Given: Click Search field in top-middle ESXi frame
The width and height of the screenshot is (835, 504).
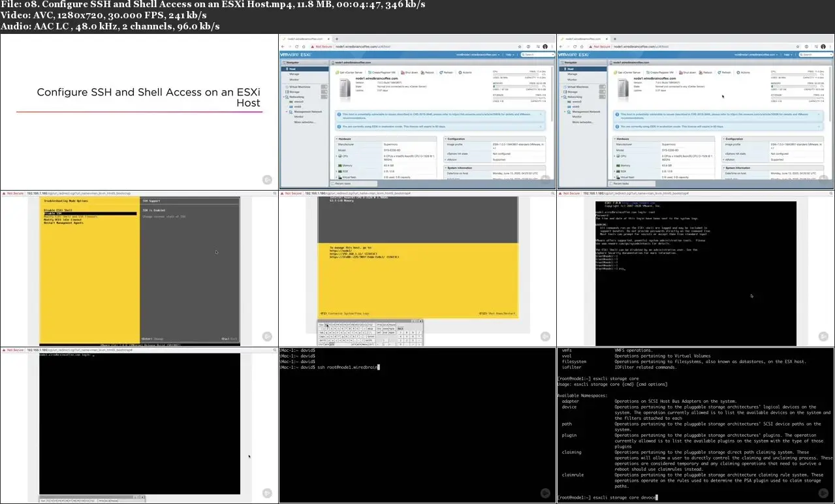Looking at the screenshot, I should pos(538,55).
